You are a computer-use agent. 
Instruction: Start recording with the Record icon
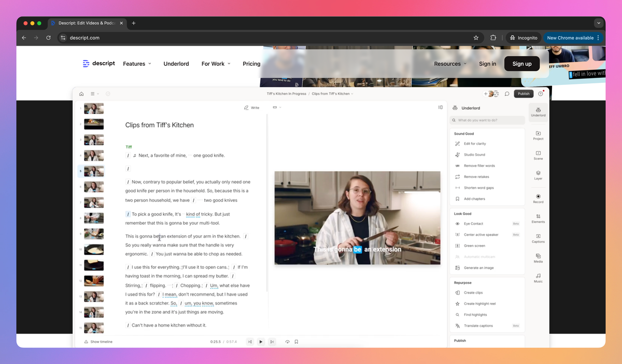click(x=538, y=198)
